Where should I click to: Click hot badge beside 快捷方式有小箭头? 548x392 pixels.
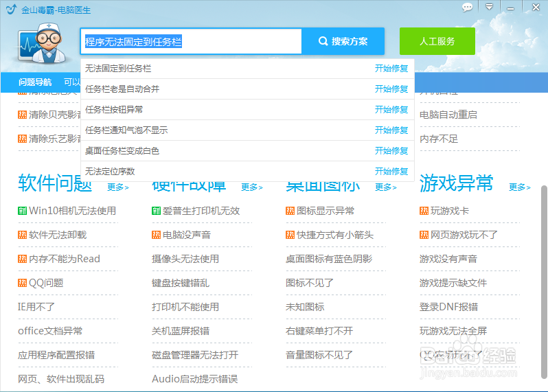[x=290, y=235]
